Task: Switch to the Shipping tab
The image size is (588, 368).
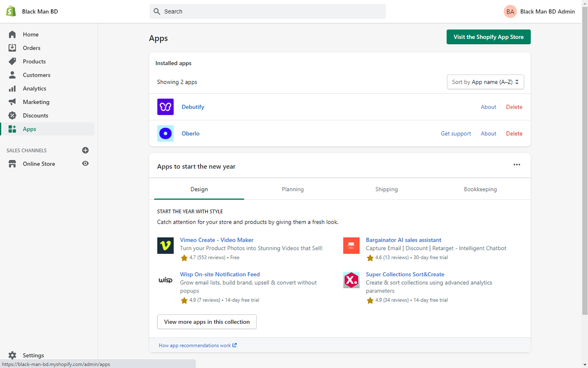Action: [x=386, y=189]
